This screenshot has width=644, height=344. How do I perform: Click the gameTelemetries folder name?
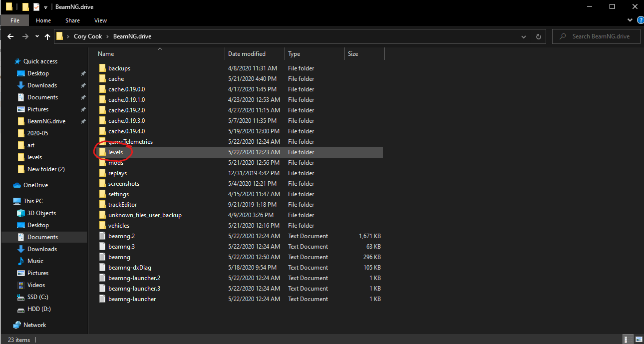click(x=130, y=141)
